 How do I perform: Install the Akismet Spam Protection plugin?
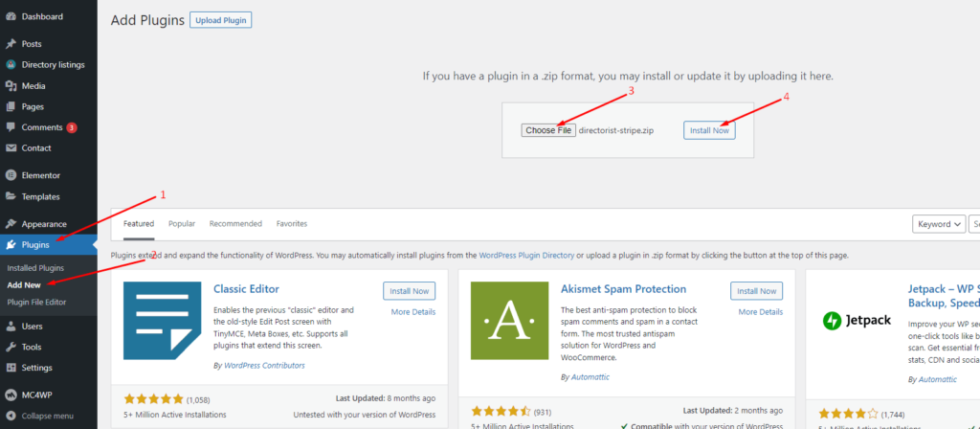[x=756, y=291]
